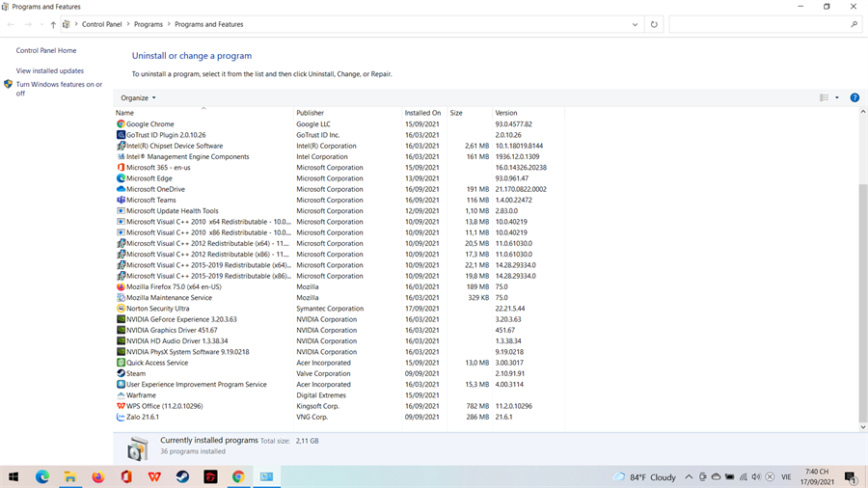Sort programs by Installed On column
The image size is (868, 488).
click(x=422, y=113)
